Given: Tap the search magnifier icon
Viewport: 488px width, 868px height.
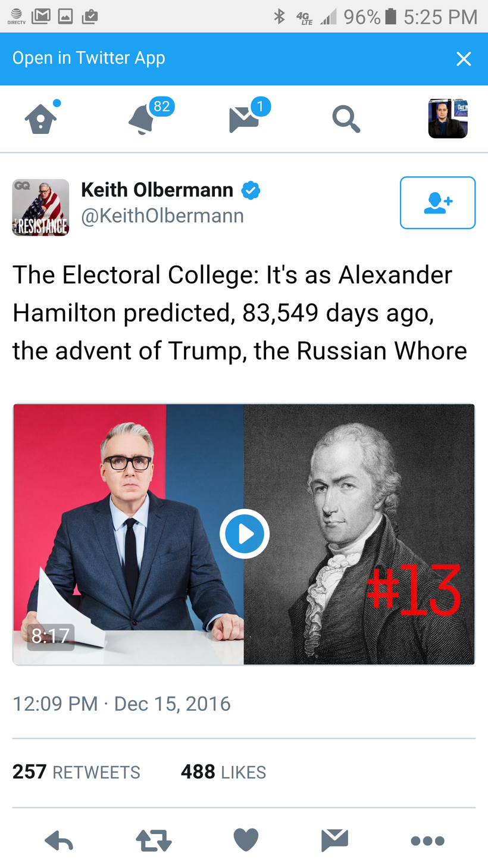Looking at the screenshot, I should click(x=346, y=119).
